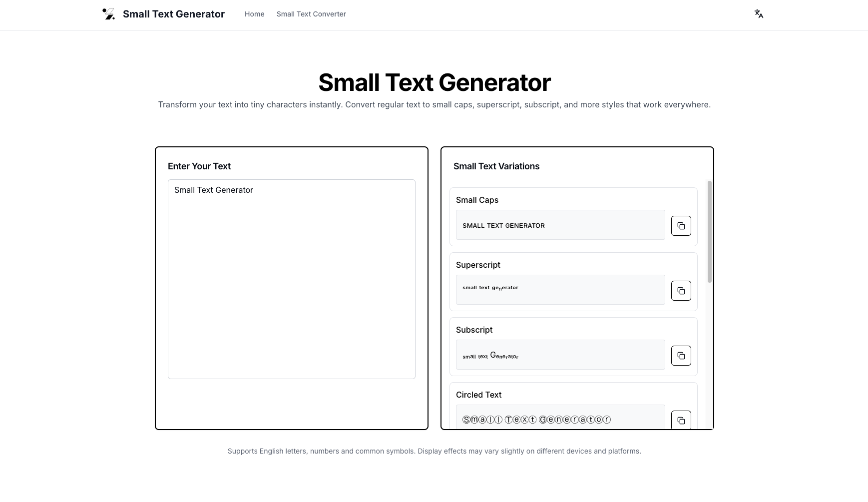This screenshot has height=502, width=868.
Task: Open the translate menu in the top-right corner
Action: coord(758,14)
